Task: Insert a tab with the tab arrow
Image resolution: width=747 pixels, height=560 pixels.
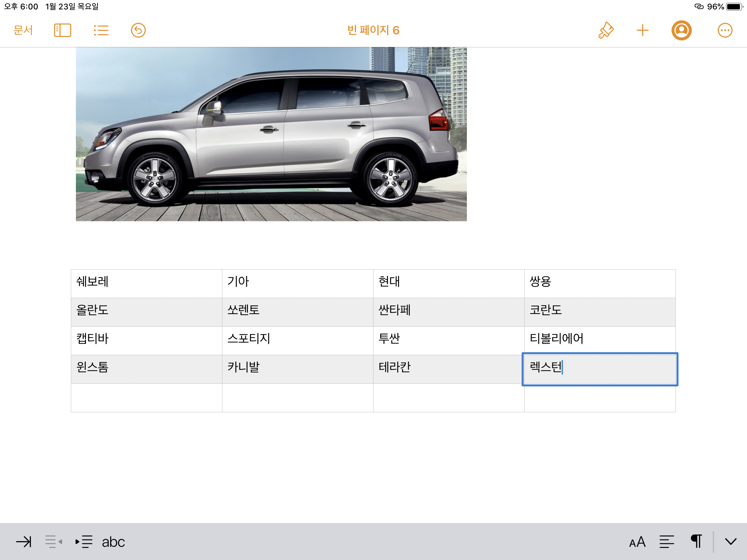Action: (x=24, y=542)
